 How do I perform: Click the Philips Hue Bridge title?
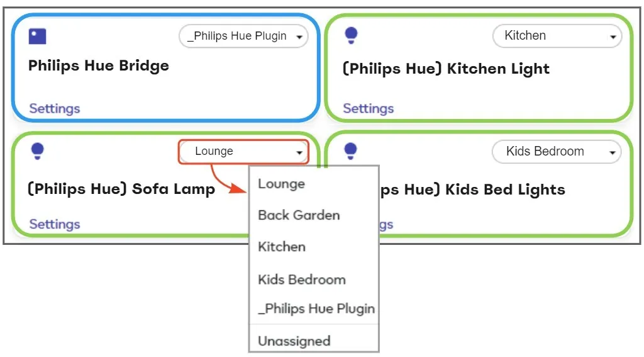99,66
